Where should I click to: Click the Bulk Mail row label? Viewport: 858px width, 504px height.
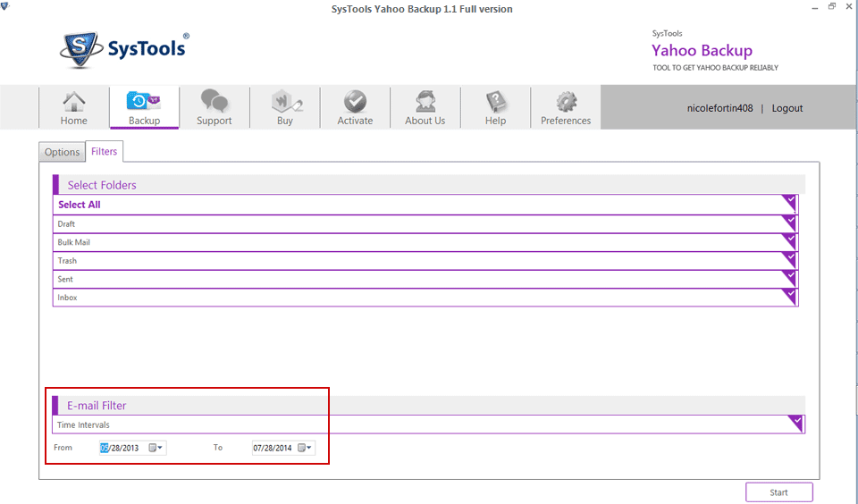(x=74, y=242)
